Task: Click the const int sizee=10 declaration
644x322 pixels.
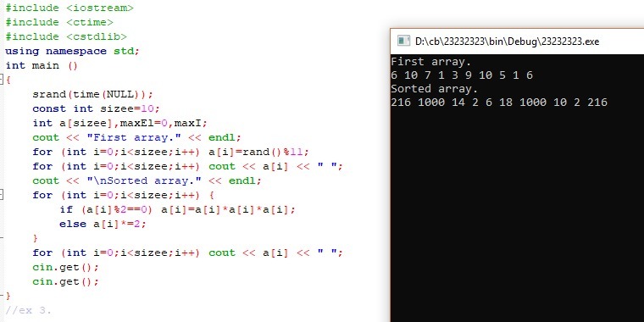Action: pyautogui.click(x=96, y=108)
